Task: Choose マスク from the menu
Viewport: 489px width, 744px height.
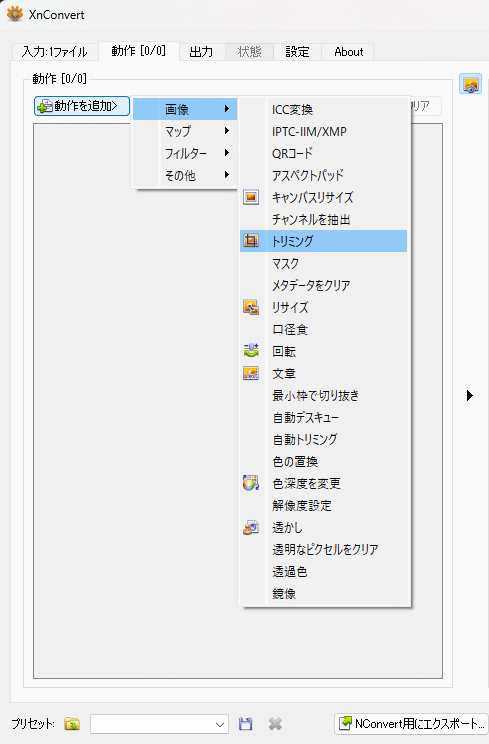Action: pos(323,263)
